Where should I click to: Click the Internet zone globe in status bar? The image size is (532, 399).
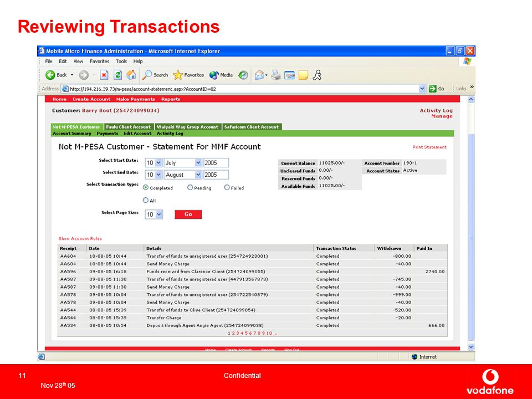coord(415,356)
